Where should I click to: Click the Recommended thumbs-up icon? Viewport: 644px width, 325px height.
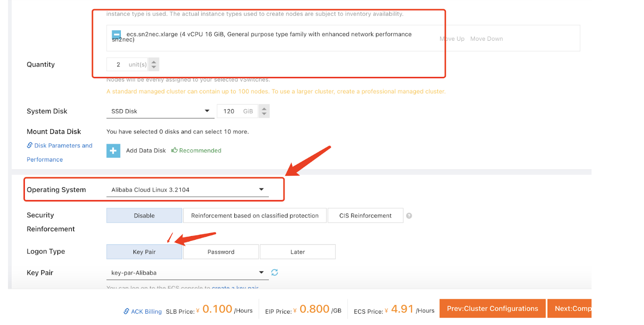pos(175,150)
